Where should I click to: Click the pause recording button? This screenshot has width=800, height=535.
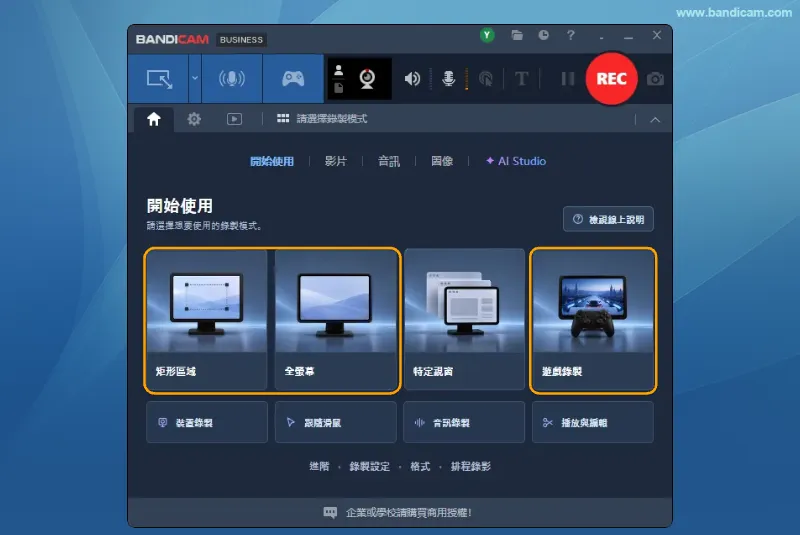[x=567, y=79]
